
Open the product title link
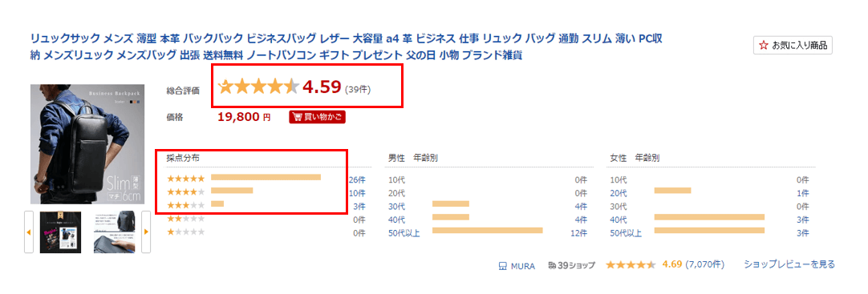click(346, 47)
